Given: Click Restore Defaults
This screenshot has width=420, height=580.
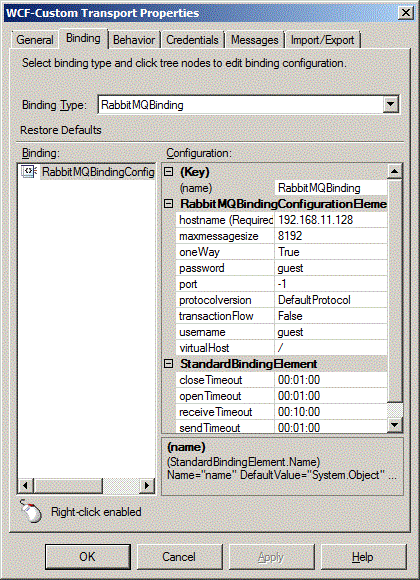Looking at the screenshot, I should coord(61,130).
